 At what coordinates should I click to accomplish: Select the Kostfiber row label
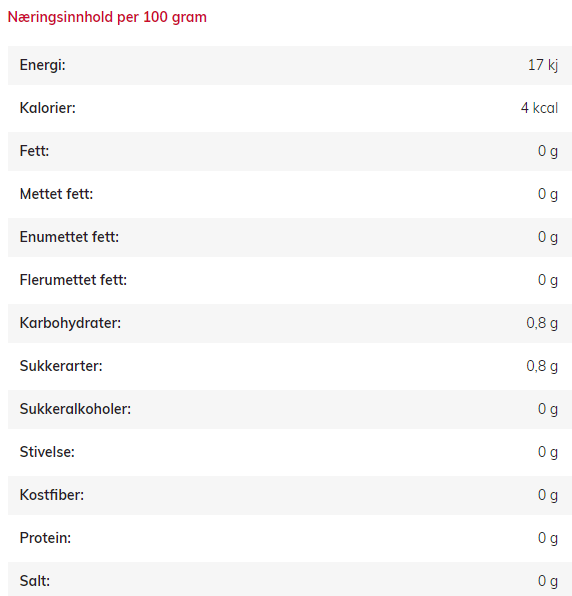52,495
